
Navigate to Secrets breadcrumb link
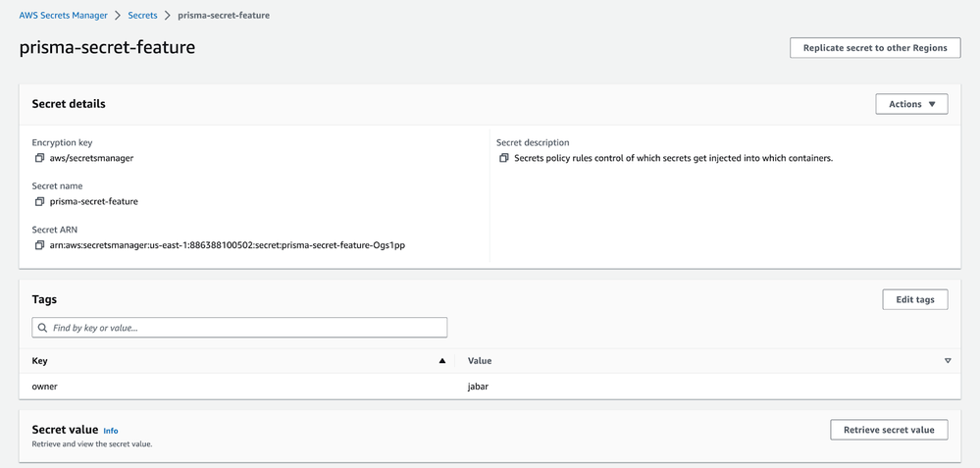[x=142, y=16]
